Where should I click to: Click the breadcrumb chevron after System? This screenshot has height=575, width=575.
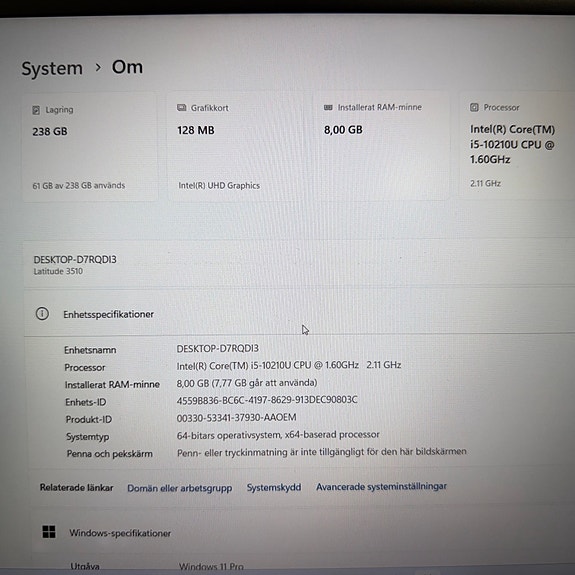[x=98, y=67]
